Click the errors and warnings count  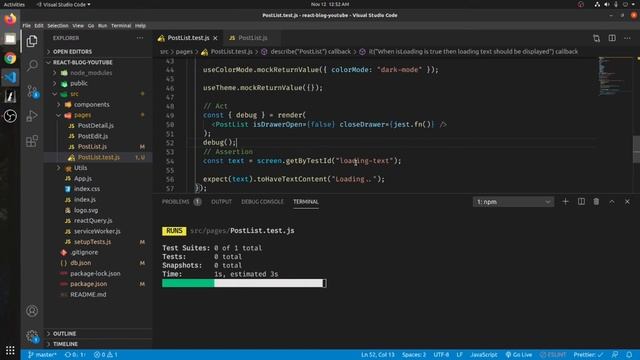point(106,355)
